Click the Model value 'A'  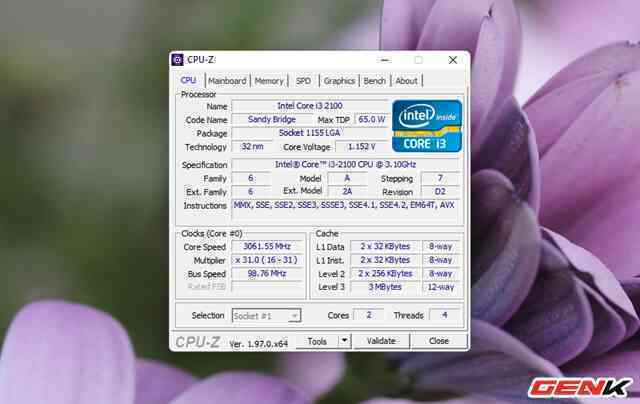(347, 178)
